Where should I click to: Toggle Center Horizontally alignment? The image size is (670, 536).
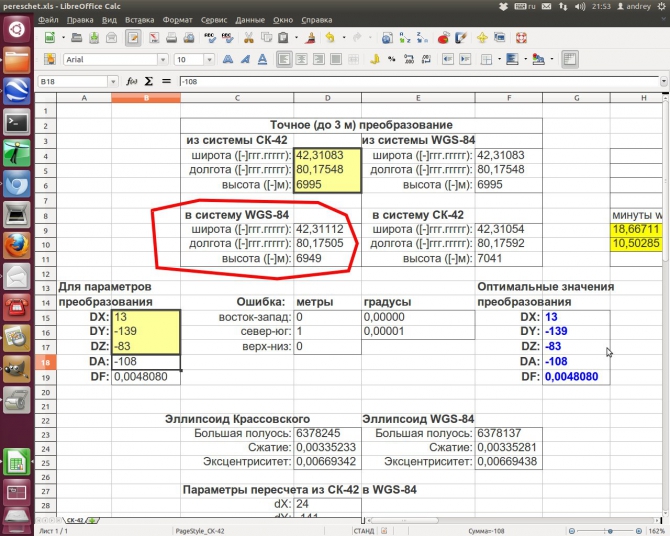pyautogui.click(x=302, y=59)
